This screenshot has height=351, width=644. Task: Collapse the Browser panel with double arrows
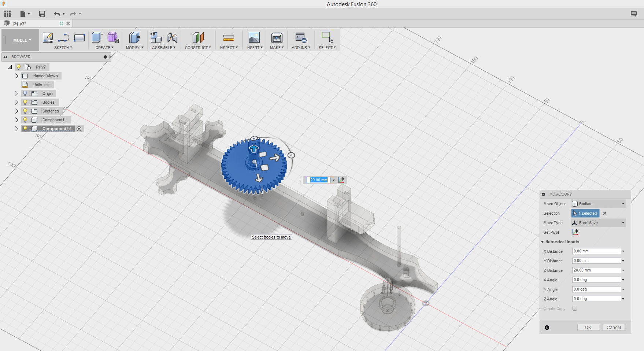tap(5, 57)
